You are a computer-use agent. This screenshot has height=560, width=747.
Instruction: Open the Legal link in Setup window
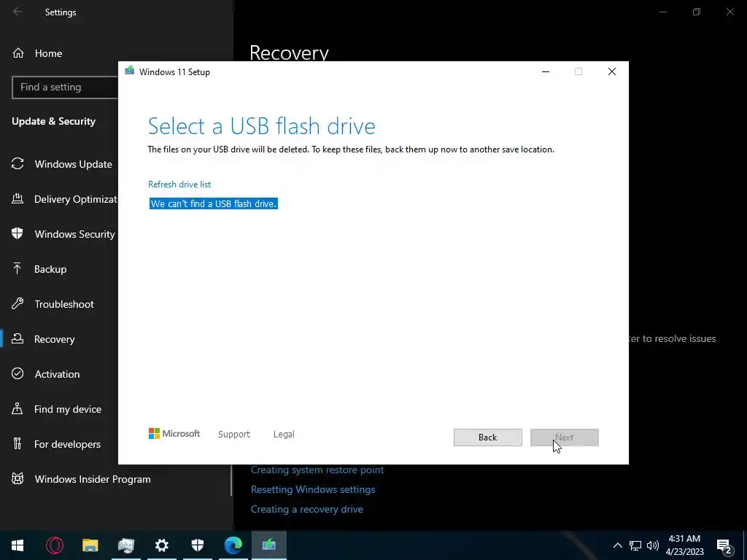284,435
